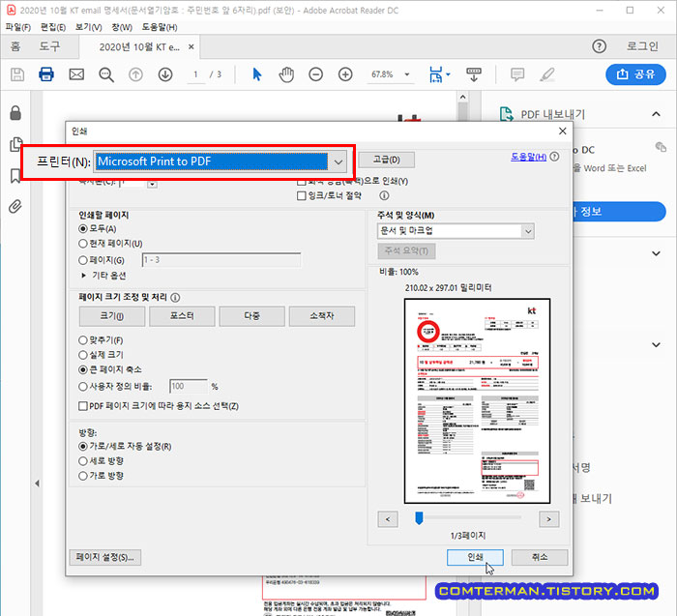
Task: Select the Actual size radio option
Action: 83,355
